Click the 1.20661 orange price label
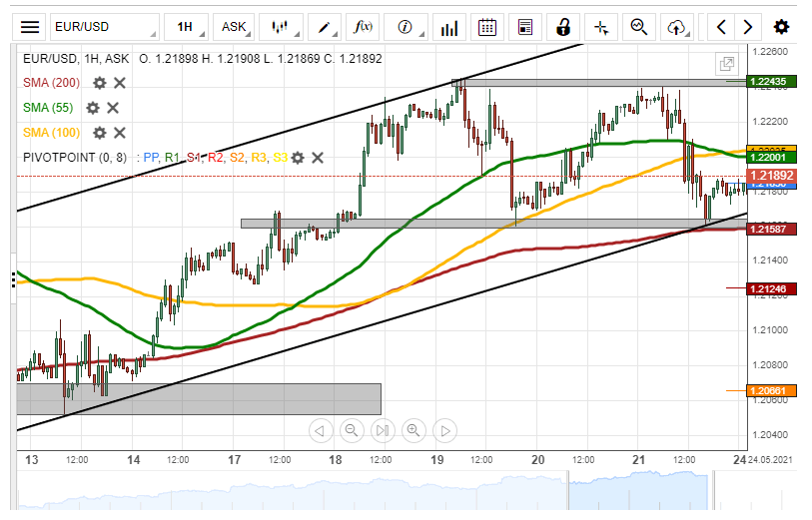Viewport: 812px width, 520px height. pos(771,390)
